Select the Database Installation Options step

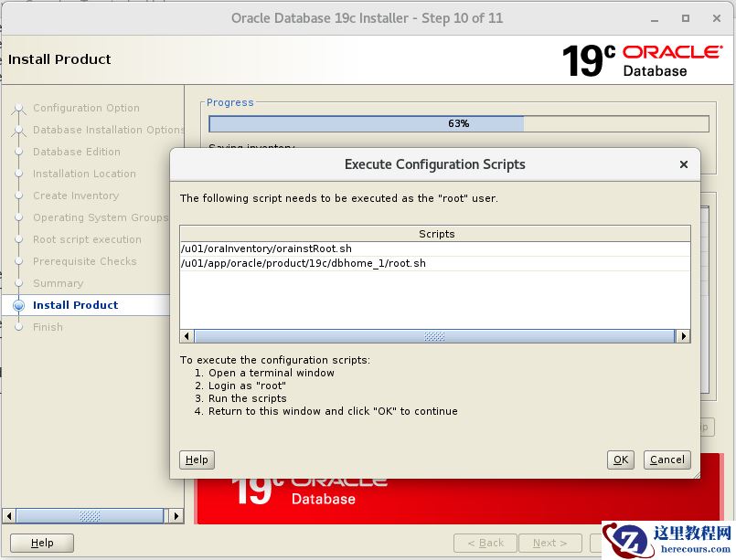click(x=108, y=130)
